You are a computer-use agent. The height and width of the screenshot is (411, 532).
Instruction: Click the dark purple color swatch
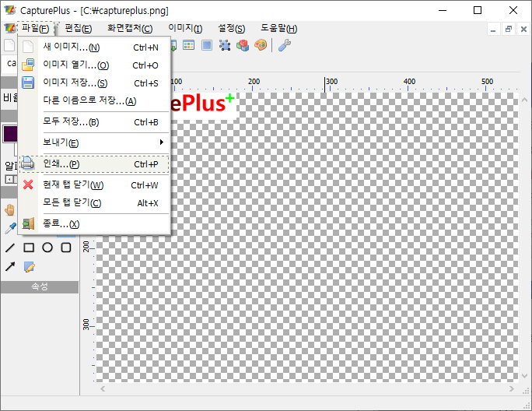(10, 133)
